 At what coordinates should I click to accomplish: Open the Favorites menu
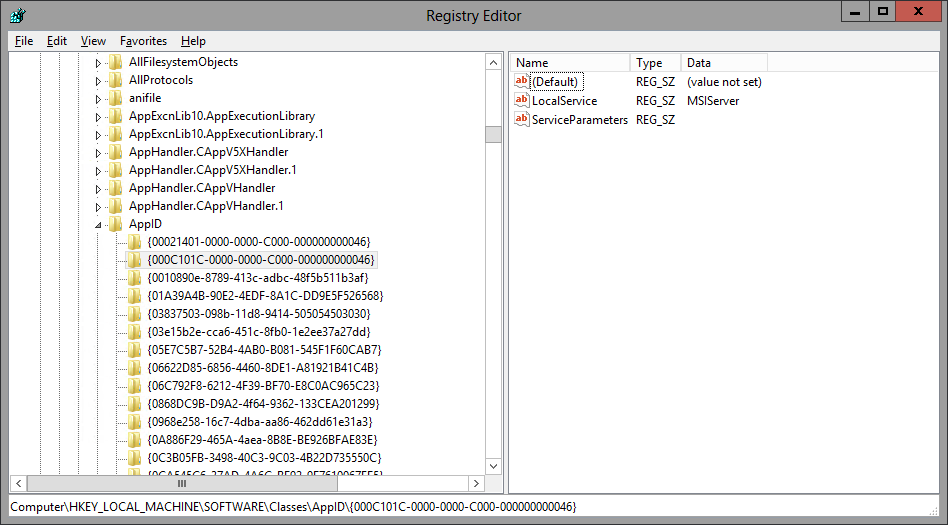143,41
